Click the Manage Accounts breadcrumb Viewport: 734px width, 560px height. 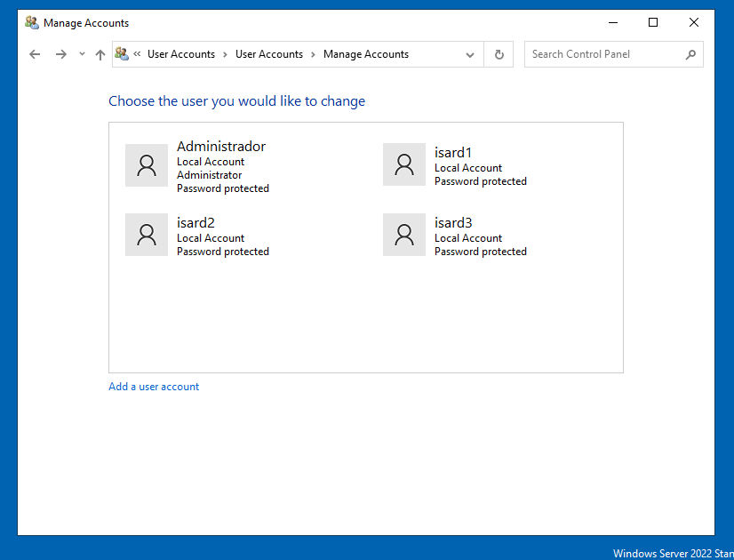[366, 54]
